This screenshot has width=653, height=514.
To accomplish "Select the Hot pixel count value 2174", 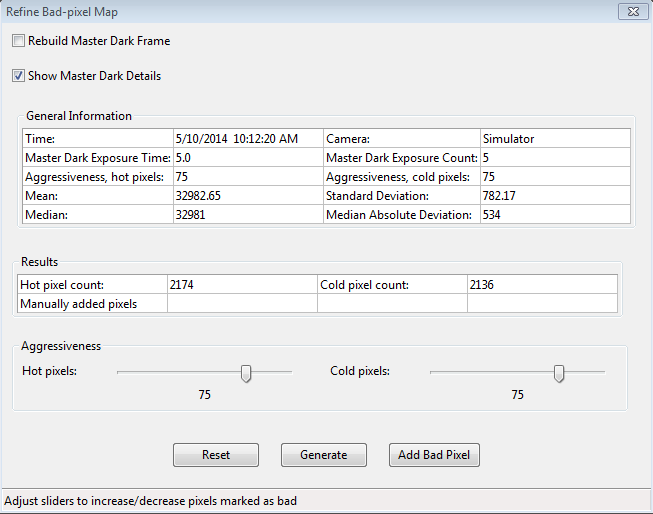I will [183, 285].
